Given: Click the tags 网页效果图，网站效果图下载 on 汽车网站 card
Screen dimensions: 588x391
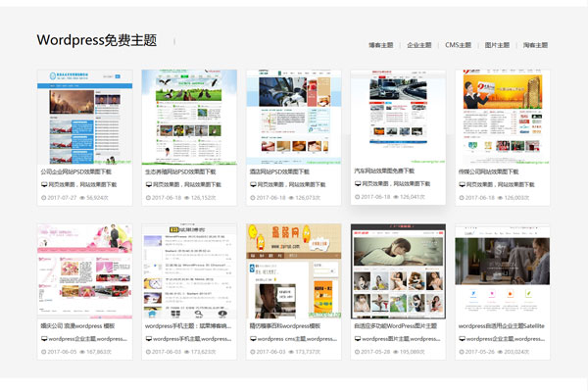Looking at the screenshot, I should click(x=396, y=183).
